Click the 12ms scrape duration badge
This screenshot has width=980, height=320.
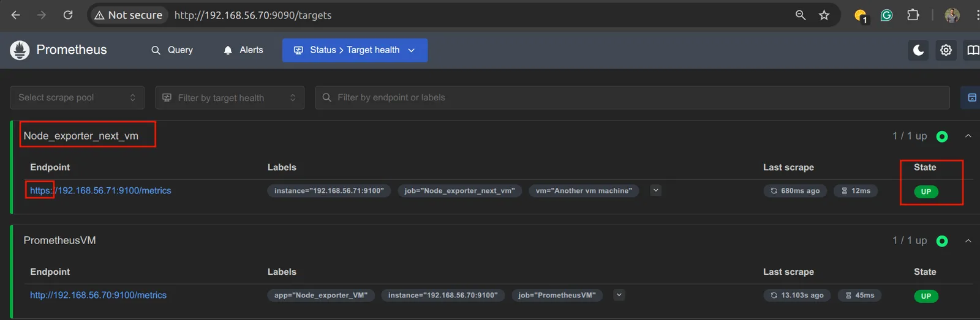coord(856,191)
